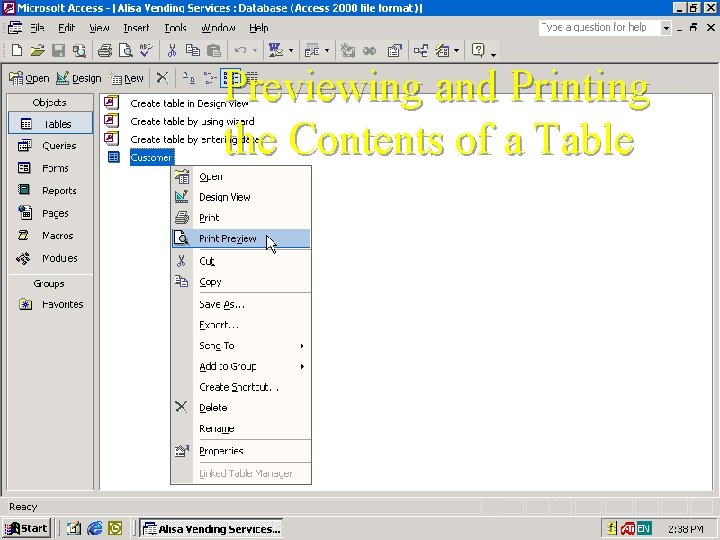Click the New database toolbar icon
Screen dimensions: 720x540
coord(17,50)
